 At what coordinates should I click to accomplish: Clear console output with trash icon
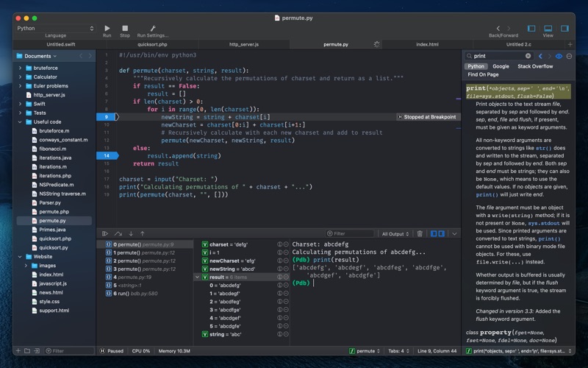tap(420, 233)
